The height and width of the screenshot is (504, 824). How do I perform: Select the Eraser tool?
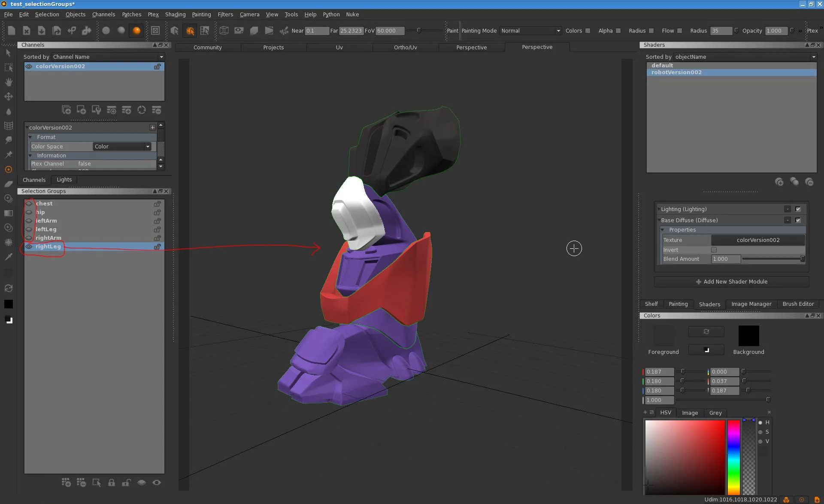tap(8, 184)
